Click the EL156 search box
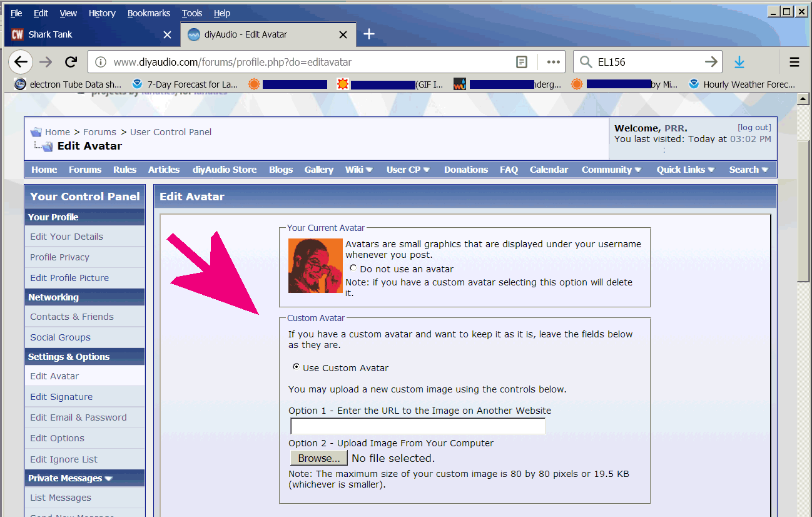Screen dimensions: 812x517 tap(647, 62)
